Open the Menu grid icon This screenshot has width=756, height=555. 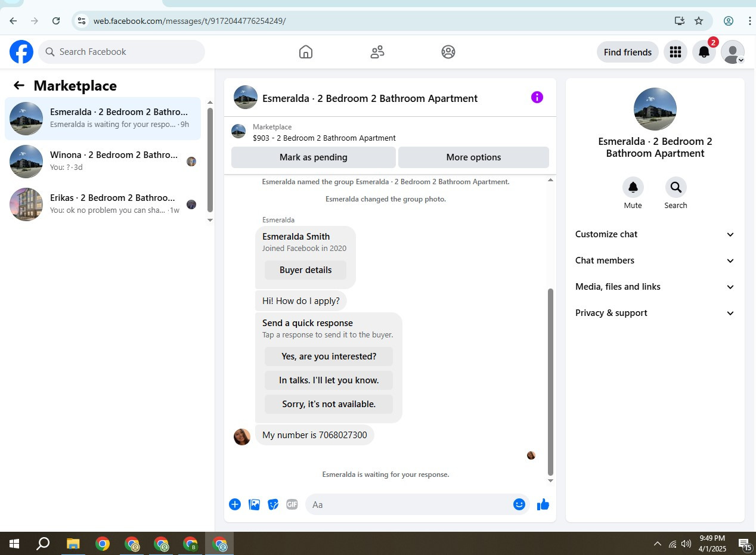point(675,52)
